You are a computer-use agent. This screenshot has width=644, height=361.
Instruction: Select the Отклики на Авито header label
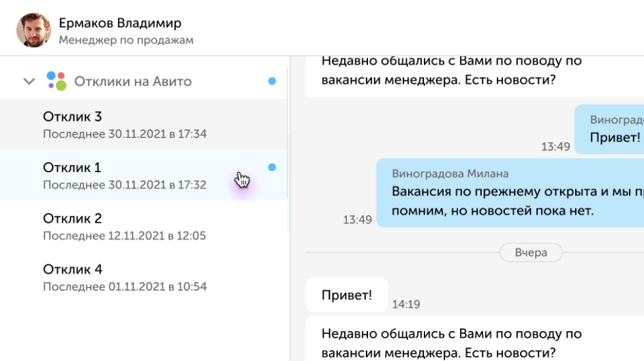[x=133, y=81]
